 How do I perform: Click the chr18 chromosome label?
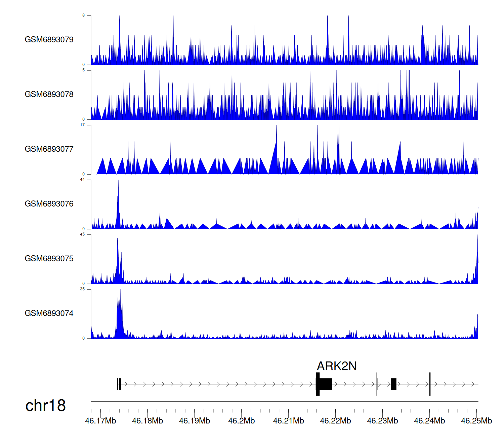click(46, 406)
